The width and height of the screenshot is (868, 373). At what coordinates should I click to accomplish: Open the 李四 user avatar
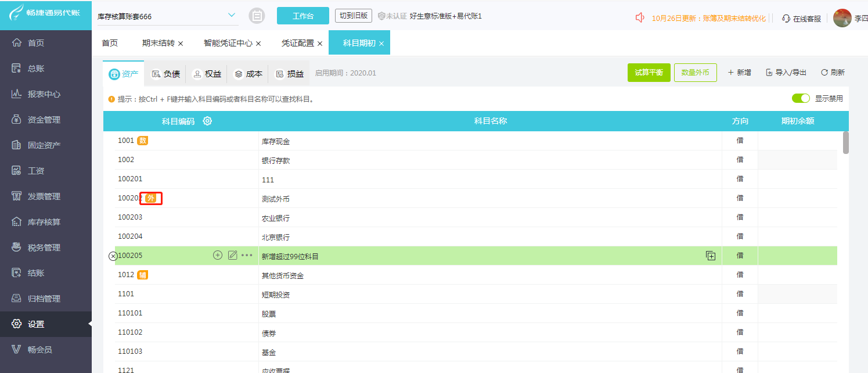(x=842, y=18)
